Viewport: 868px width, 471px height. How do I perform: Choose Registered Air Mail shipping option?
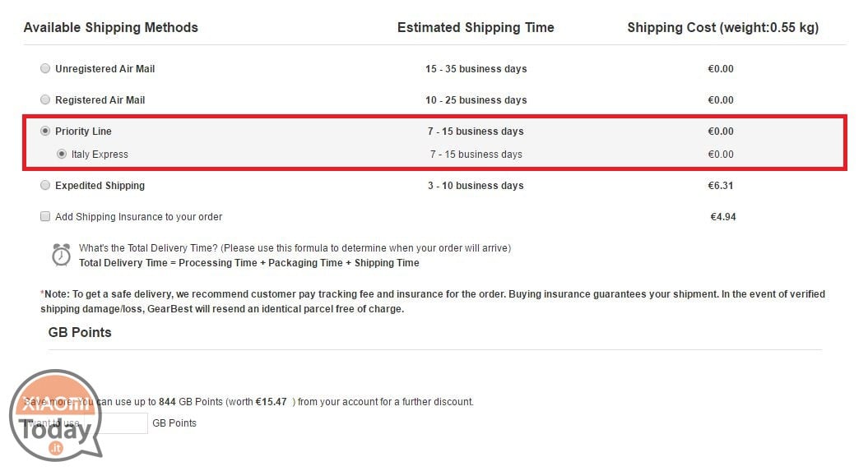tap(45, 99)
